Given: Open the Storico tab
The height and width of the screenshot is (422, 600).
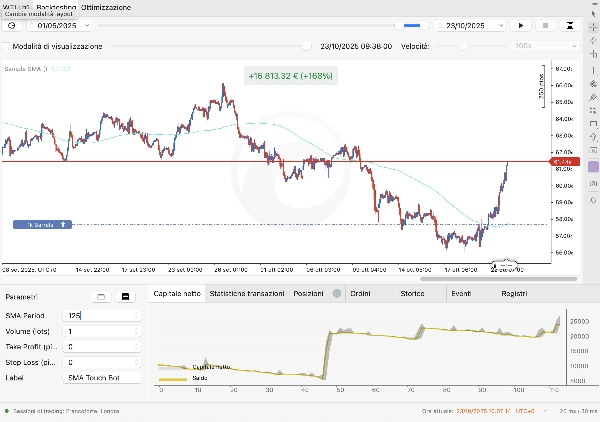Looking at the screenshot, I should 412,293.
